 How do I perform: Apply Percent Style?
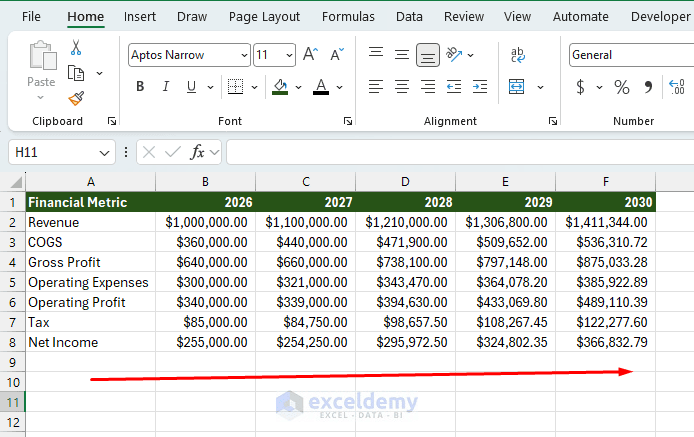(x=621, y=87)
